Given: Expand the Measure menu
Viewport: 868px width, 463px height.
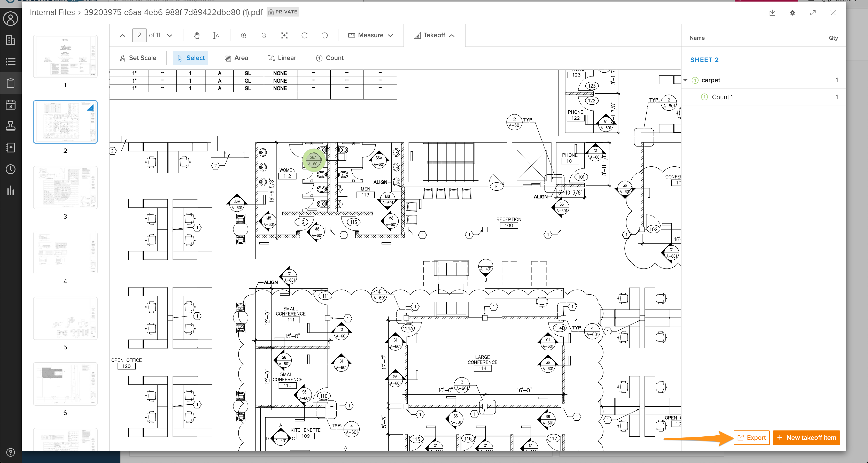Looking at the screenshot, I should pos(371,35).
